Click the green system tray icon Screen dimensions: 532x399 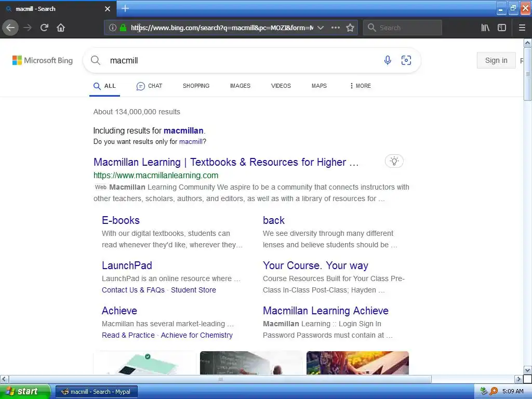coord(484,391)
